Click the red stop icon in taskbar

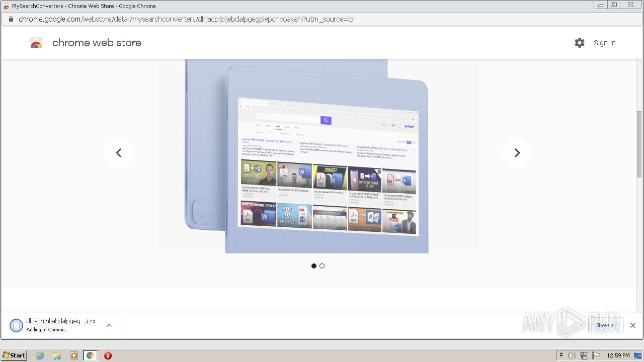(108, 355)
